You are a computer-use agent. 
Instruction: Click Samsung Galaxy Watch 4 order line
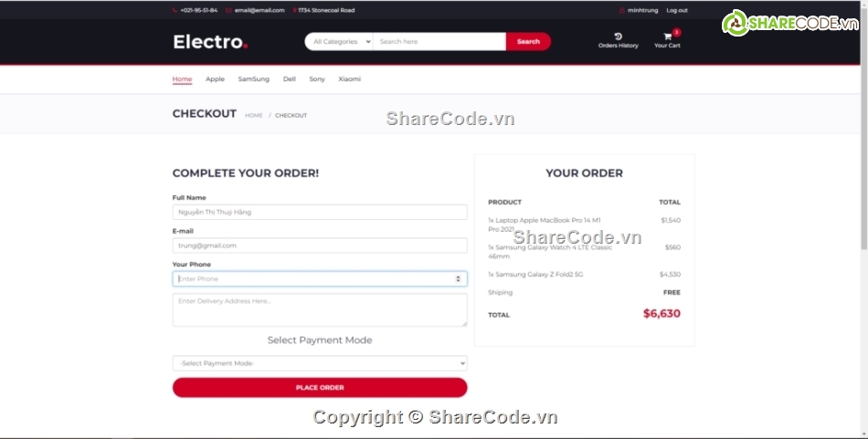click(x=550, y=252)
